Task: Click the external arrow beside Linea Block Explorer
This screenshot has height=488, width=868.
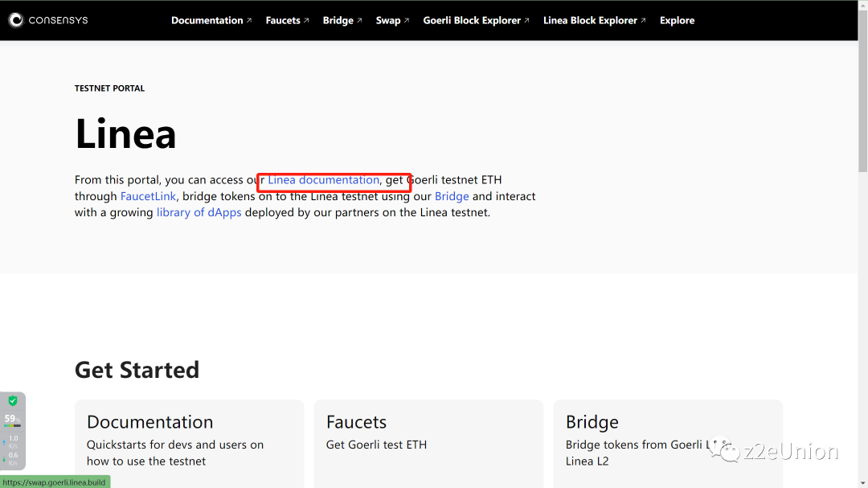Action: click(x=644, y=20)
